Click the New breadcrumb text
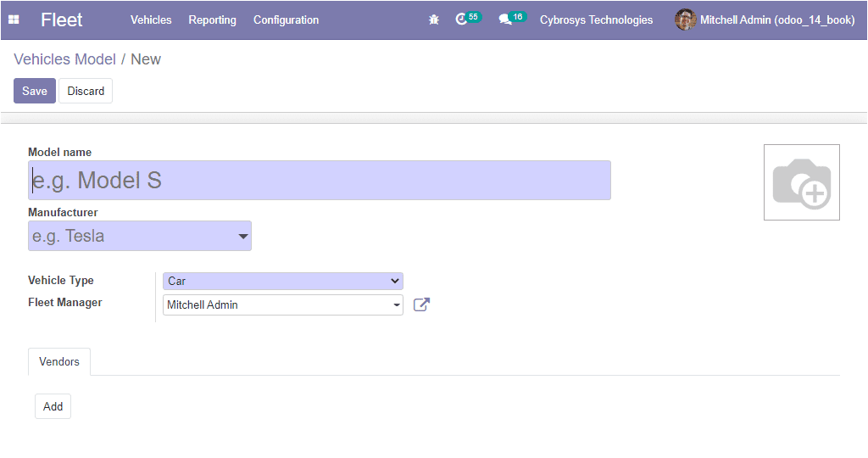Screen dimensions: 868x458 pos(146,59)
